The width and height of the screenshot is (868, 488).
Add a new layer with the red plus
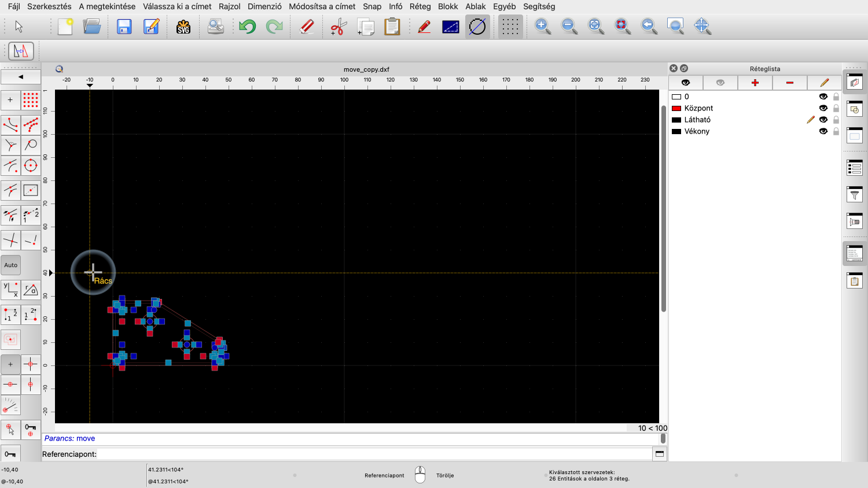coord(755,82)
